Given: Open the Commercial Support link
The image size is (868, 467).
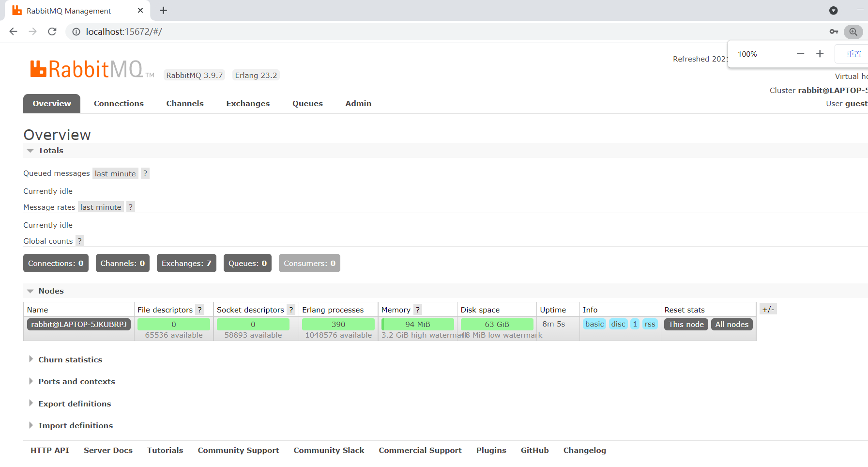Looking at the screenshot, I should pos(420,450).
